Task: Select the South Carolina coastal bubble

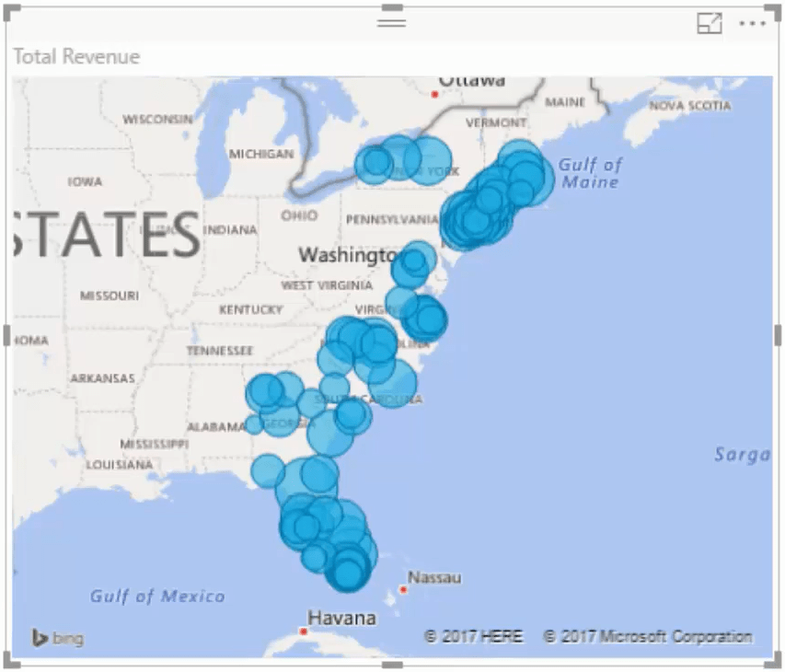Action: [392, 384]
